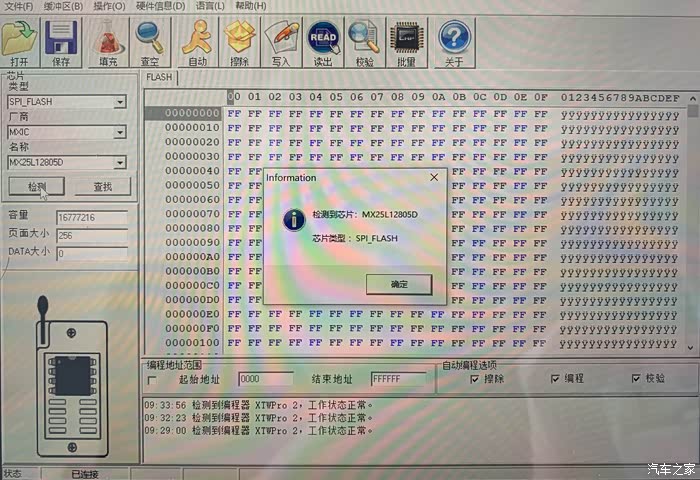The height and width of the screenshot is (480, 700).
Task: Click the 读出 (READ) icon
Action: tap(323, 43)
